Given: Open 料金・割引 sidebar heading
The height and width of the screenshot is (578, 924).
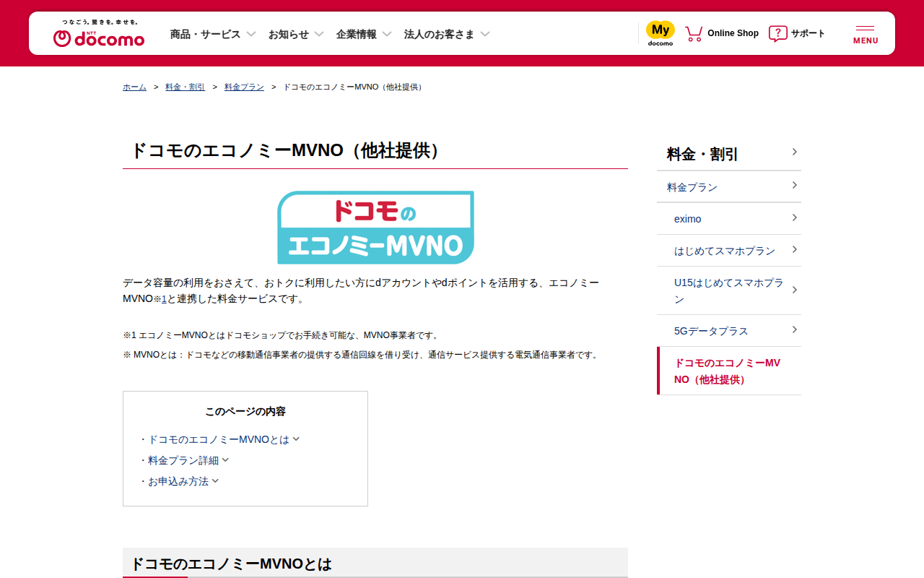Looking at the screenshot, I should click(x=729, y=153).
